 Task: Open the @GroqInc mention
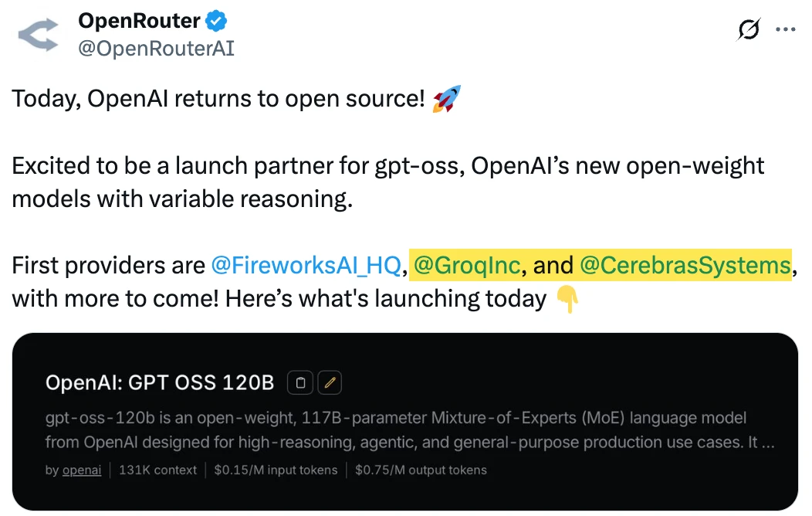coord(467,266)
